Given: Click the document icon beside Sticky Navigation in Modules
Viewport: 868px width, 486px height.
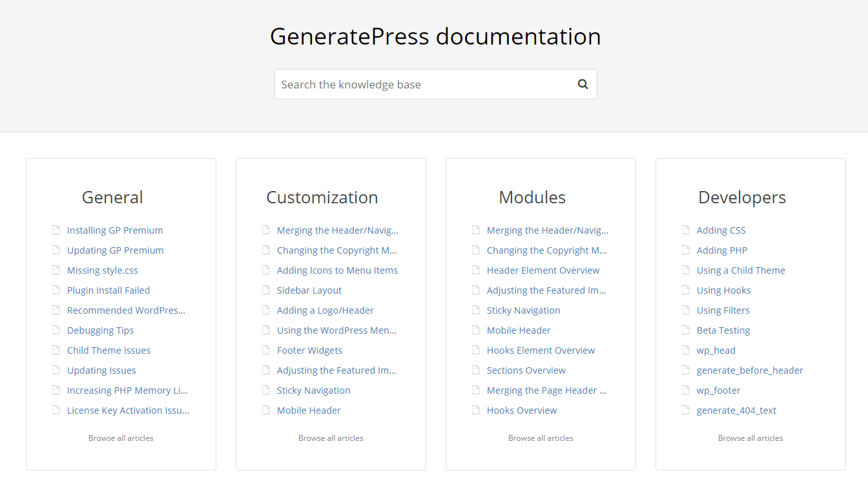Looking at the screenshot, I should click(476, 310).
